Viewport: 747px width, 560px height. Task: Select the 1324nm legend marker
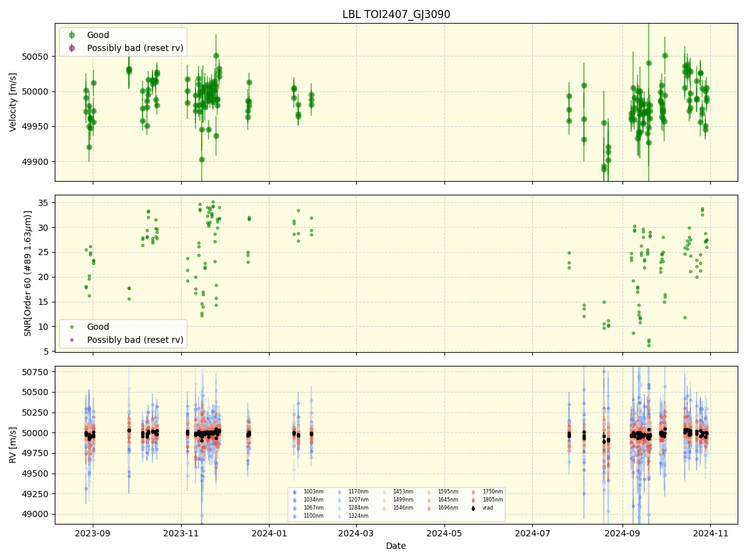click(339, 515)
